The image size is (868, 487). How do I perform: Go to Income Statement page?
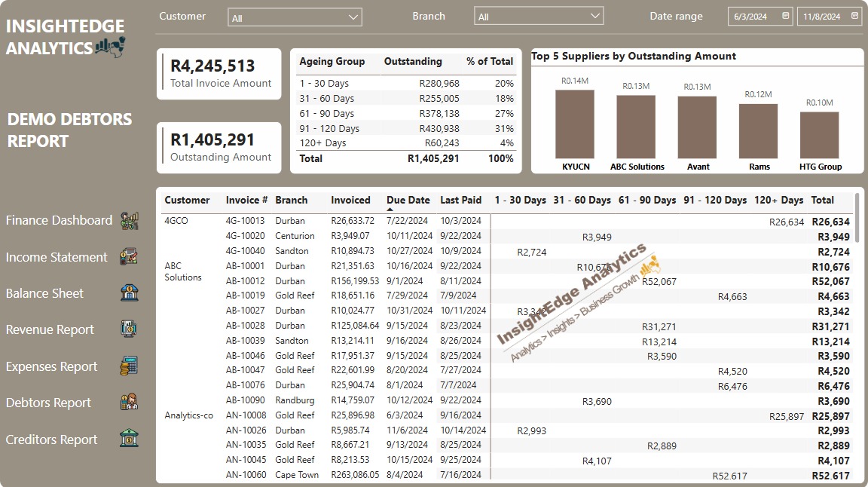click(x=57, y=257)
